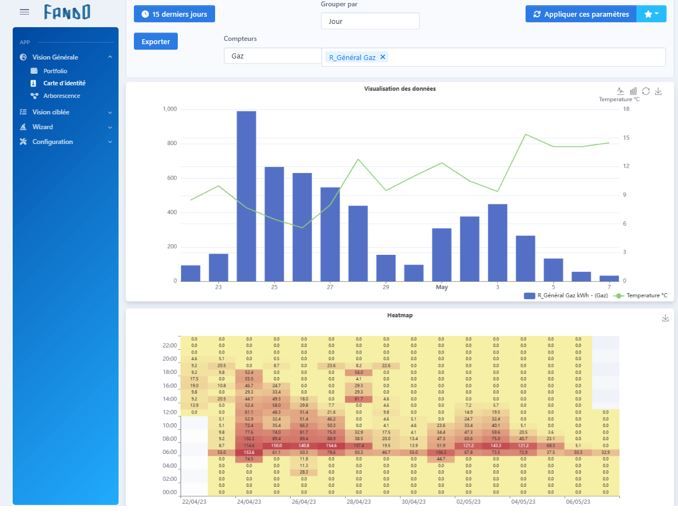Download the Heatmap image
Image resolution: width=678 pixels, height=531 pixels.
[665, 318]
